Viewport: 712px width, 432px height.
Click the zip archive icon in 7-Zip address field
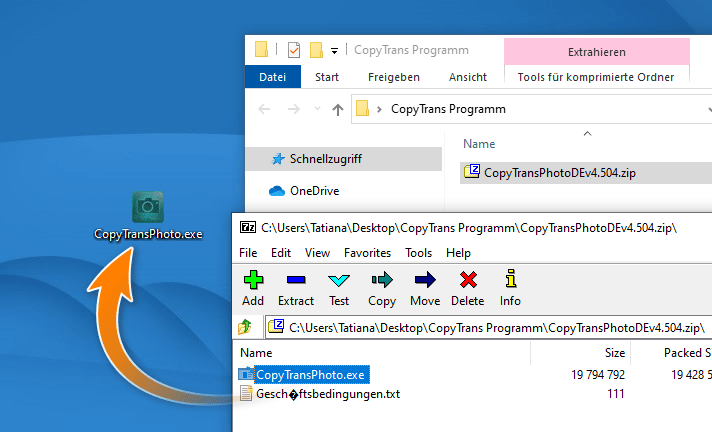pyautogui.click(x=276, y=326)
